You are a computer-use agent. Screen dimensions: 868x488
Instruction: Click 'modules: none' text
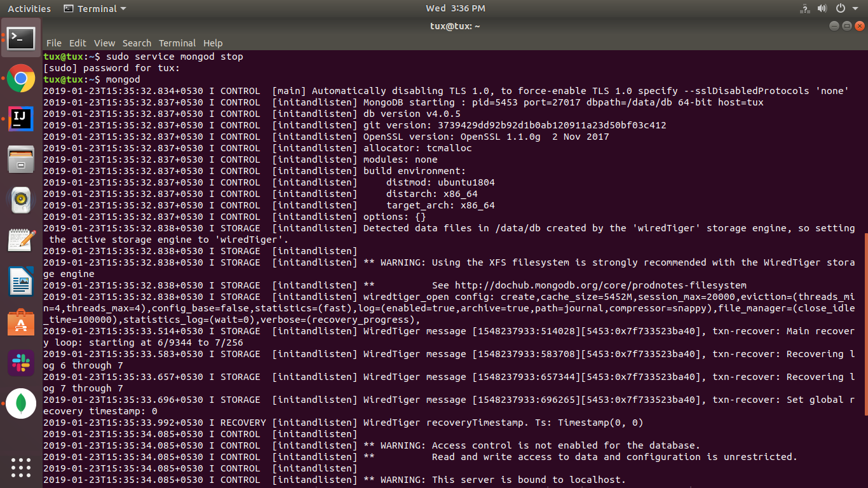[x=400, y=159]
